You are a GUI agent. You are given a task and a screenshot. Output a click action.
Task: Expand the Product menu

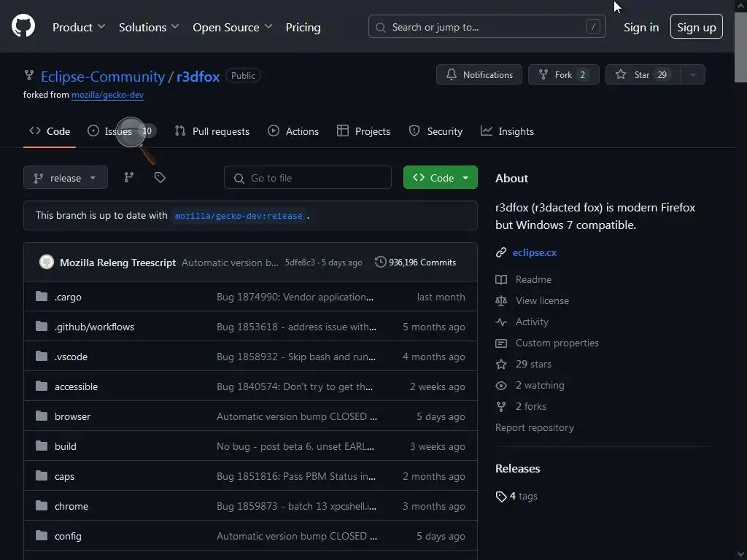click(x=79, y=27)
